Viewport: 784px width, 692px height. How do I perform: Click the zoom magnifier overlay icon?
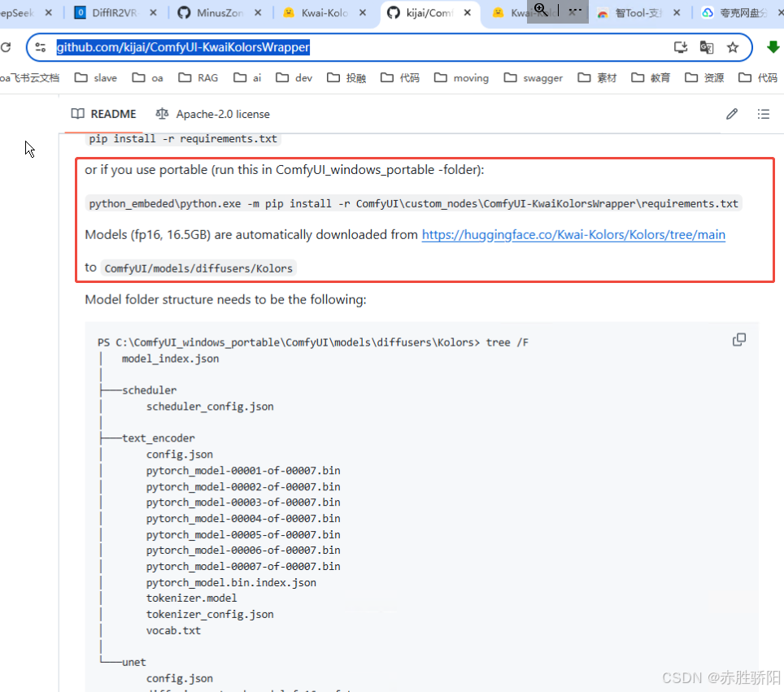(541, 8)
